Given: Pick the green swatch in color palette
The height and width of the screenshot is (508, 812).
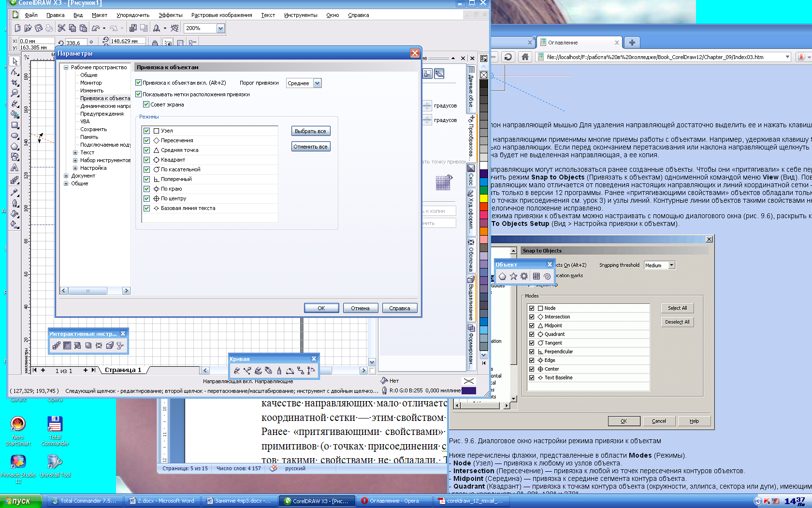Looking at the screenshot, I should point(484,191).
